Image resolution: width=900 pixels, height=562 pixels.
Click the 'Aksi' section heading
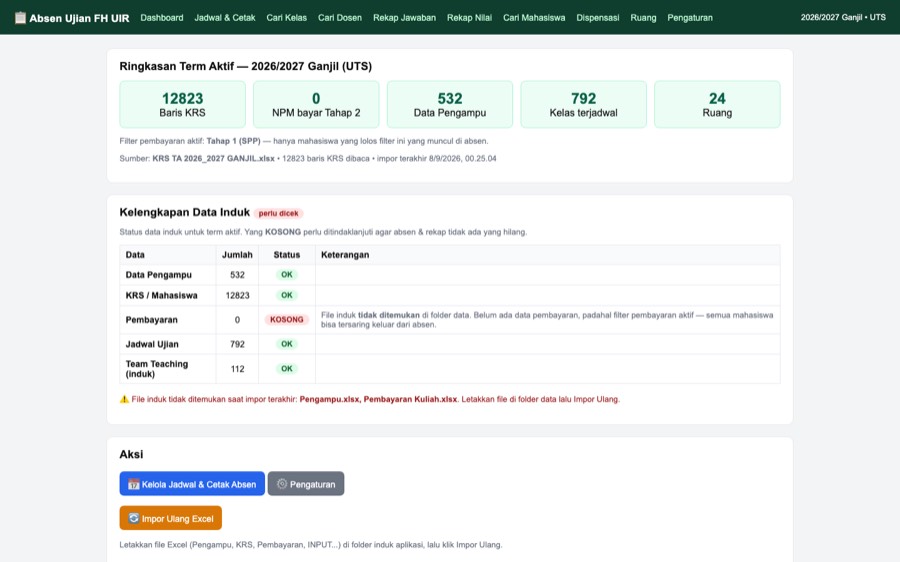[131, 454]
